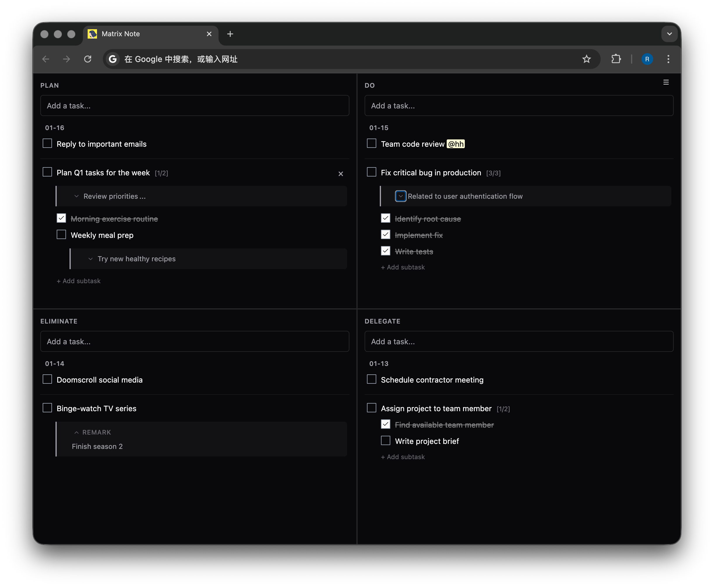Open a new browser tab
The width and height of the screenshot is (714, 588).
(230, 34)
